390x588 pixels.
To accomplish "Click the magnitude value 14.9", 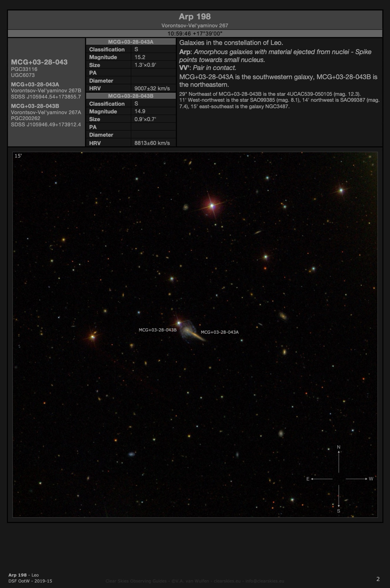I will coord(140,111).
